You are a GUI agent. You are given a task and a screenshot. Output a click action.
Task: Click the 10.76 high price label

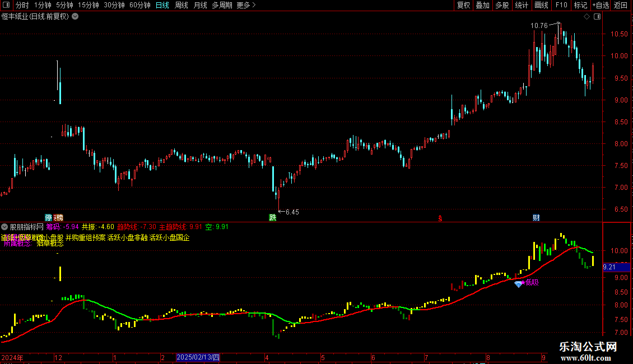pyautogui.click(x=539, y=25)
